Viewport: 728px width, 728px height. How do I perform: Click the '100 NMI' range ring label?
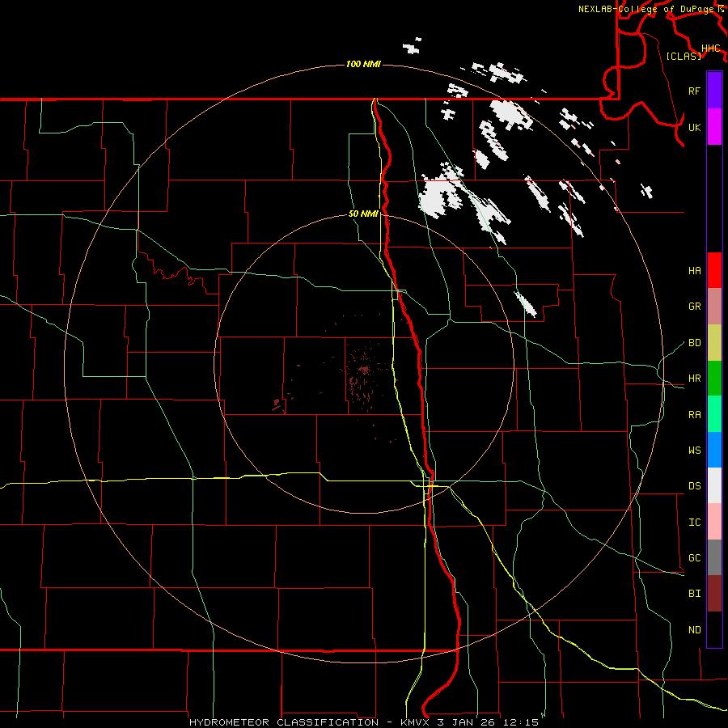363,64
